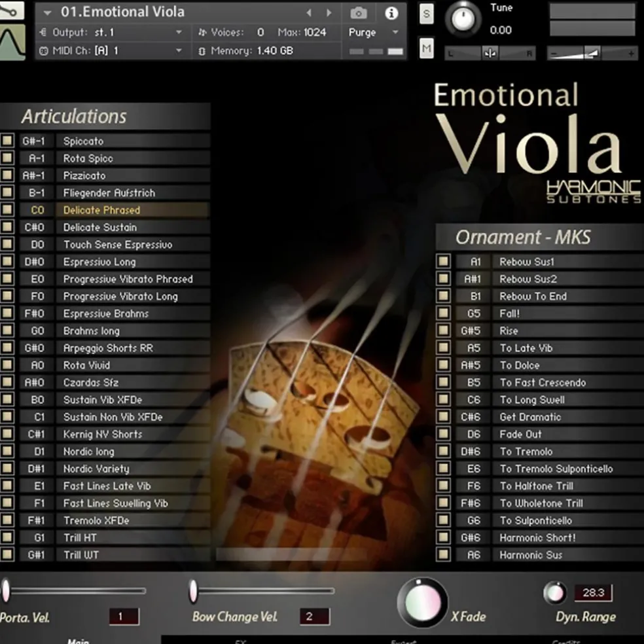644x644 pixels.
Task: Click the Porta. Vel. slider handle
Action: click(6, 590)
